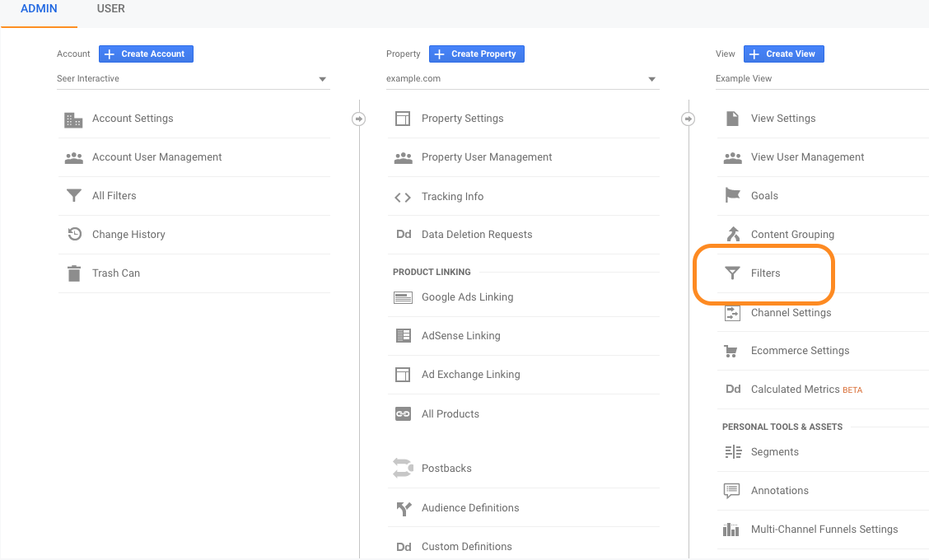Click the Create Property button
929x560 pixels.
point(476,54)
